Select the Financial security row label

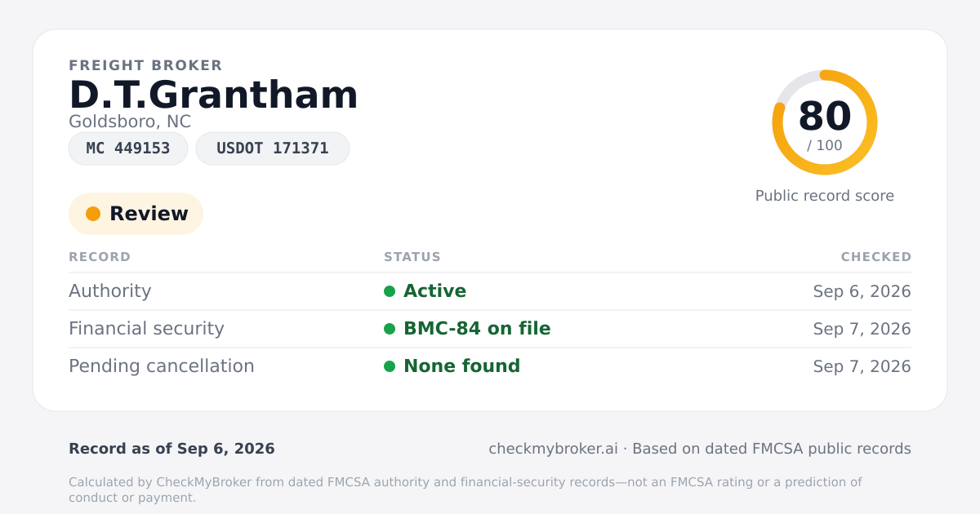pyautogui.click(x=146, y=329)
